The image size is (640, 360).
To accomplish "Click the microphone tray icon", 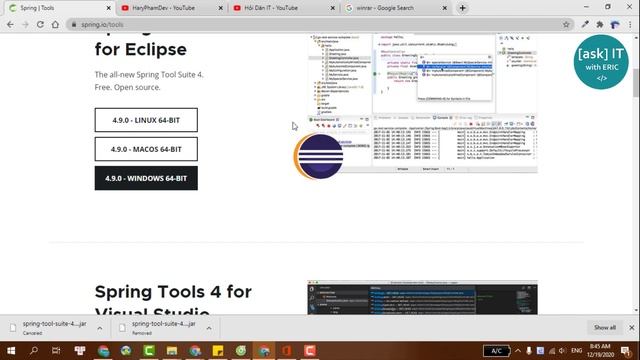I will coord(529,351).
